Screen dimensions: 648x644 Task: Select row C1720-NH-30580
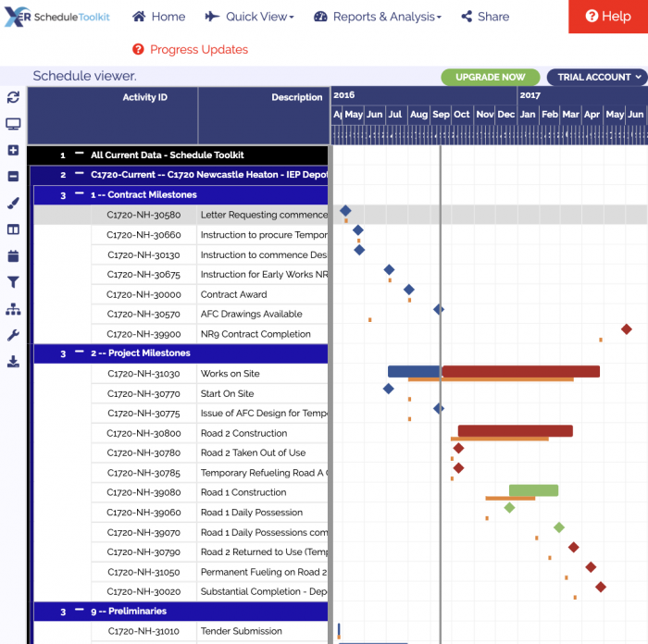tap(143, 215)
